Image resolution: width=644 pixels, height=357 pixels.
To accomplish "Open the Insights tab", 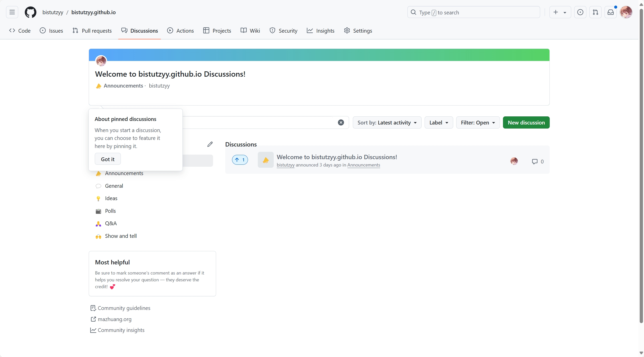I will coord(320,31).
